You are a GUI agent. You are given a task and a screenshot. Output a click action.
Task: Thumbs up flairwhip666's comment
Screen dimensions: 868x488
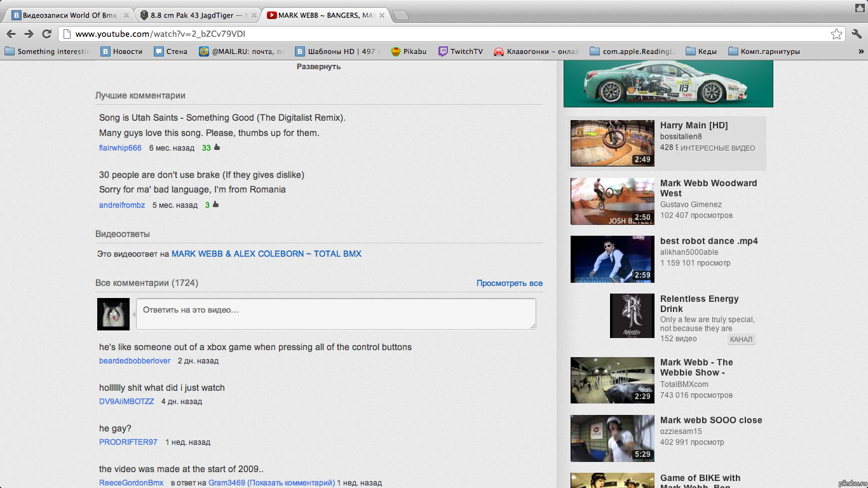216,147
